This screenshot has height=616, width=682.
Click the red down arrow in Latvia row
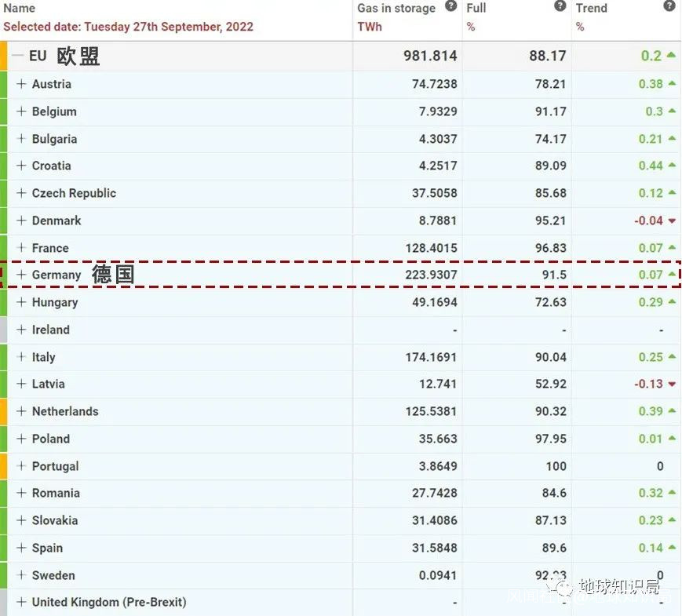672,385
